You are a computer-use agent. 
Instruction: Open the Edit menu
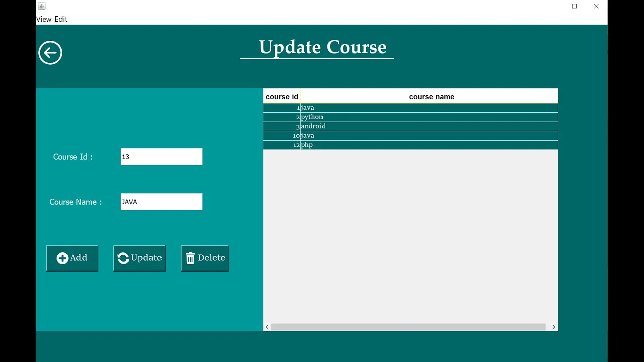click(61, 19)
